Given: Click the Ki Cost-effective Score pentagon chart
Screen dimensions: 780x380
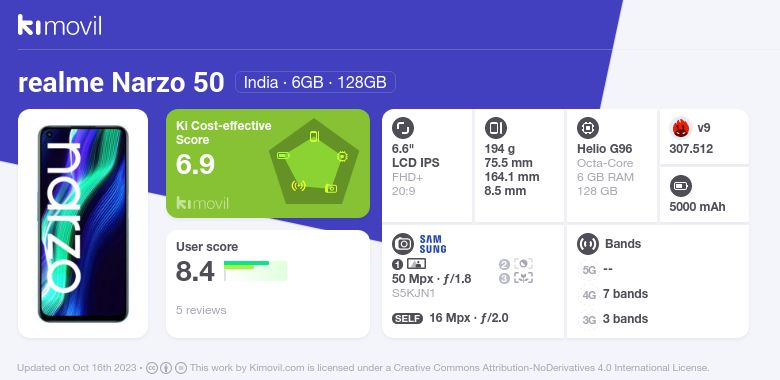Looking at the screenshot, I should pos(314,162).
